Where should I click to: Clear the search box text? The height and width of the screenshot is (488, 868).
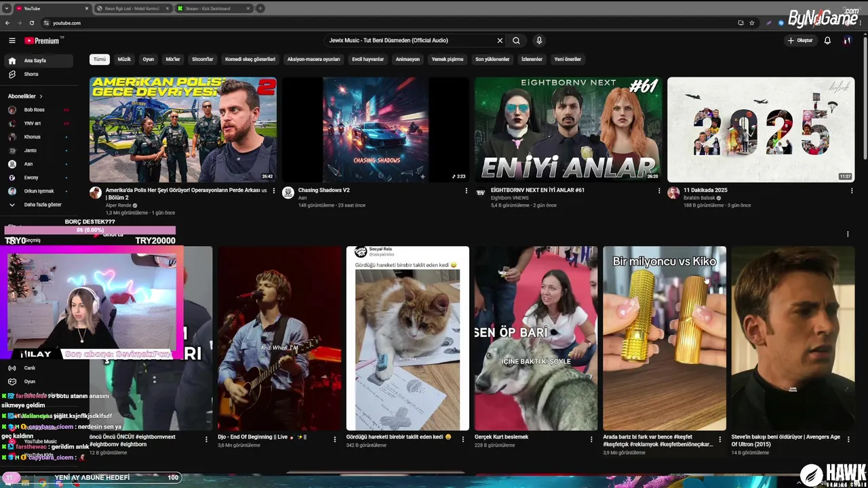point(500,41)
